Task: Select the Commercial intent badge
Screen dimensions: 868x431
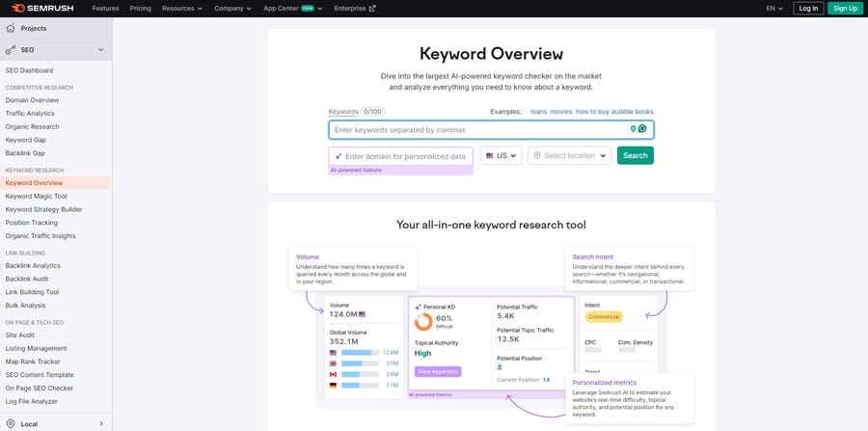Action: 604,317
